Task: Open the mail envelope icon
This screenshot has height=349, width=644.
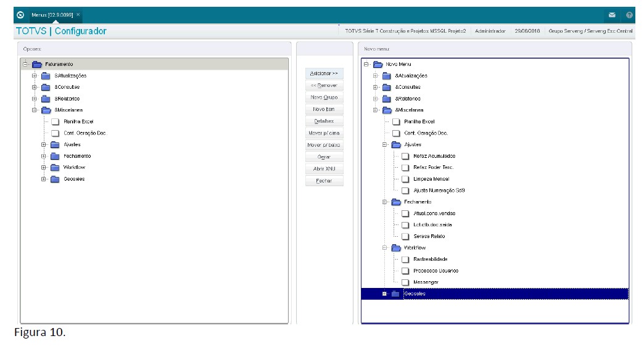Action: 612,15
